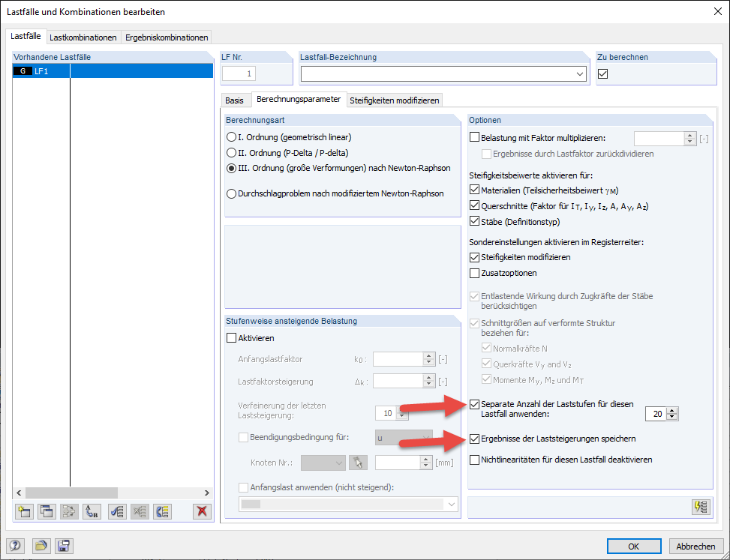Switch to the Ergebniskombinationen tab
Image resolution: width=730 pixels, height=560 pixels.
167,37
